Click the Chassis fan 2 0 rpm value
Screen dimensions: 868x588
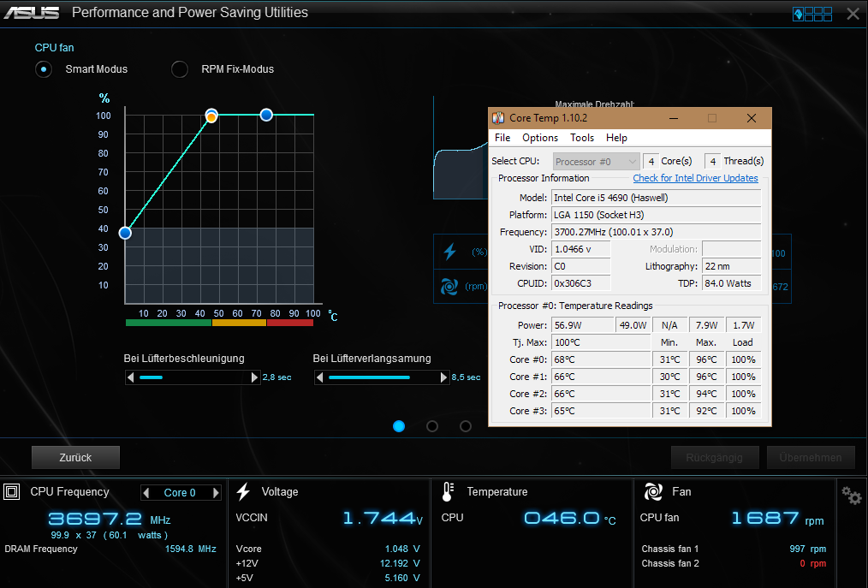[x=812, y=564]
